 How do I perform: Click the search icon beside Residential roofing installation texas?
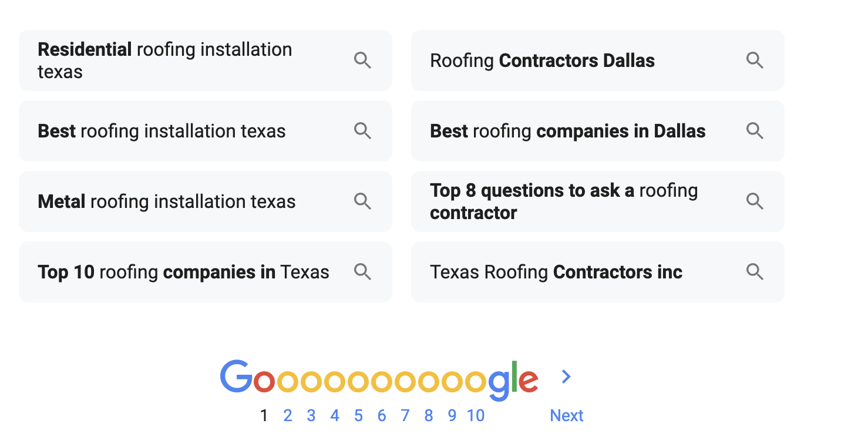[x=362, y=60]
